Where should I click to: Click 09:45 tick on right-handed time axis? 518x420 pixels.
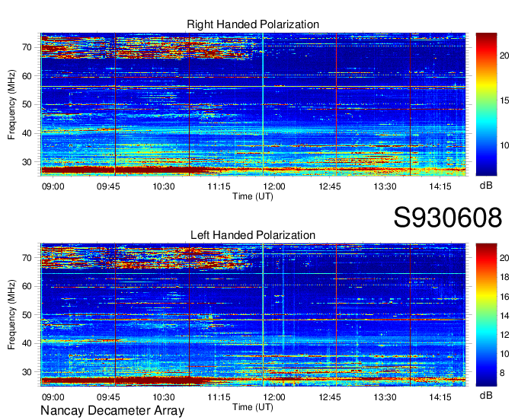108,186
